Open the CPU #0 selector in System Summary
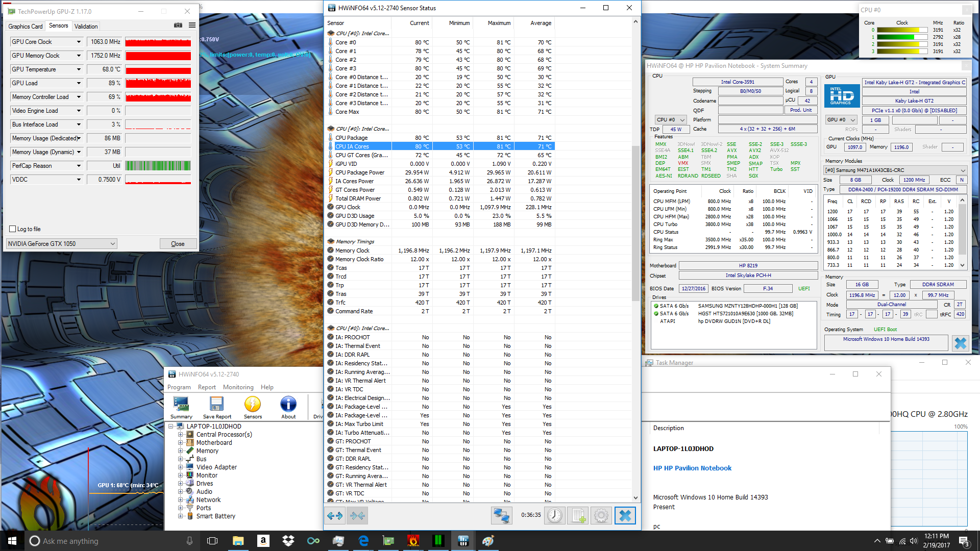980x551 pixels. [671, 120]
